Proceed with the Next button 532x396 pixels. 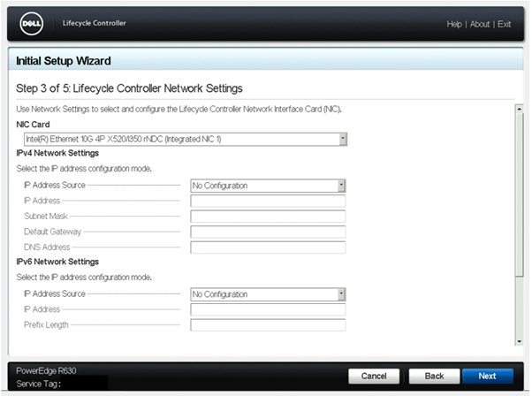[x=486, y=376]
